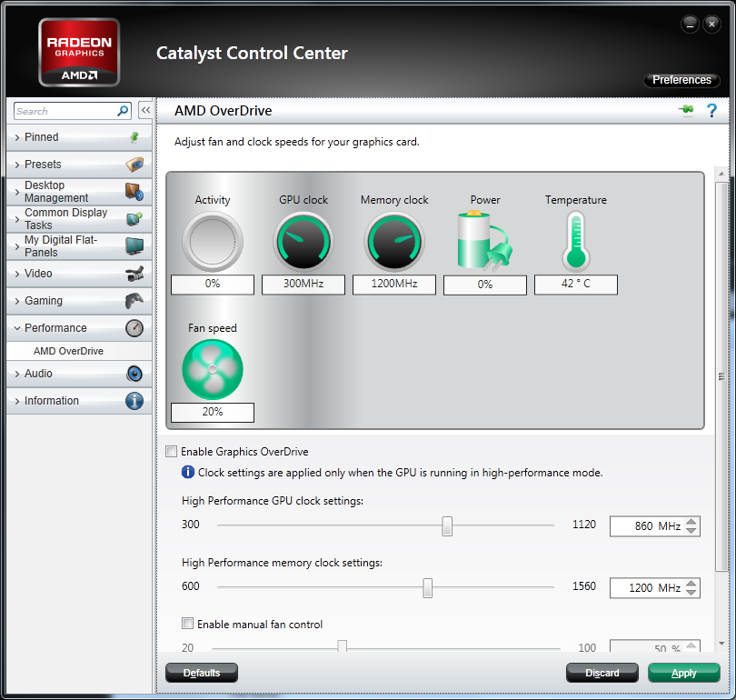Image resolution: width=736 pixels, height=700 pixels.
Task: Click the GPU clock gauge icon
Action: 303,242
